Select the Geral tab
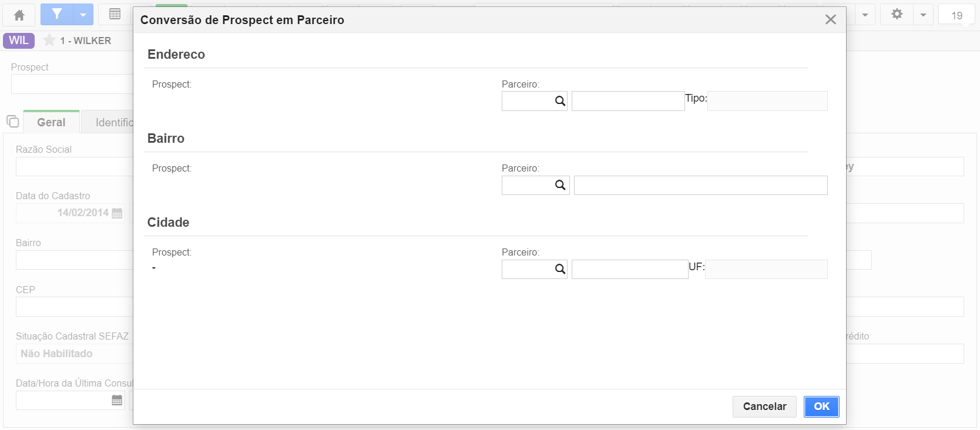The width and height of the screenshot is (980, 430). coord(51,122)
